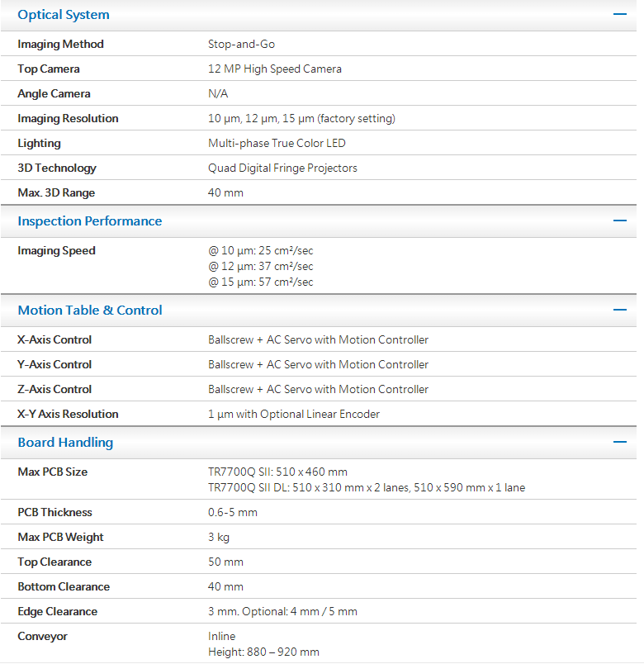Click the Board Handling heading text
The width and height of the screenshot is (644, 664).
pyautogui.click(x=65, y=443)
